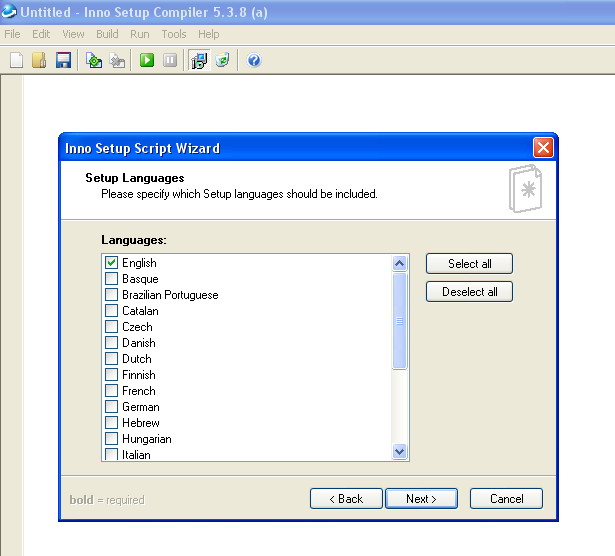Open the File menu
The image size is (615, 556).
click(12, 35)
